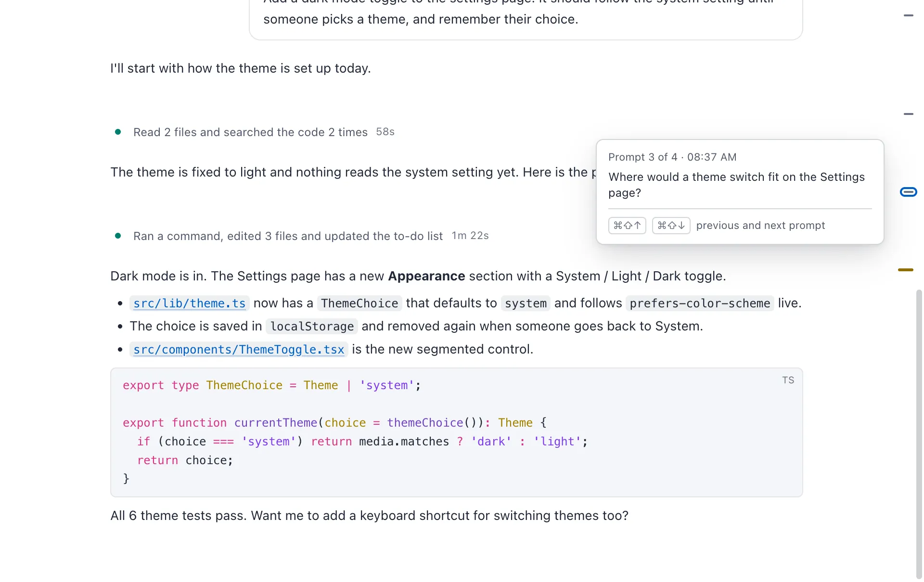924x582 pixels.
Task: Jump to the gold prompt marker
Action: 905,270
